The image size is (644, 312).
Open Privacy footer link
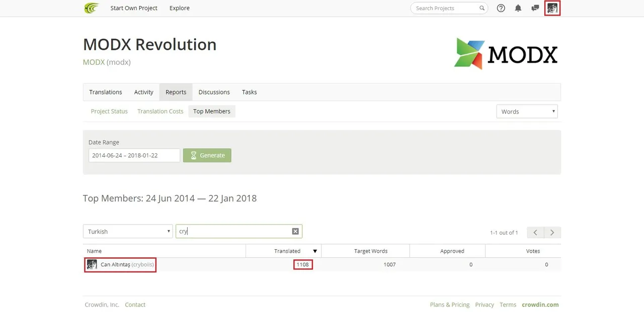click(x=485, y=304)
